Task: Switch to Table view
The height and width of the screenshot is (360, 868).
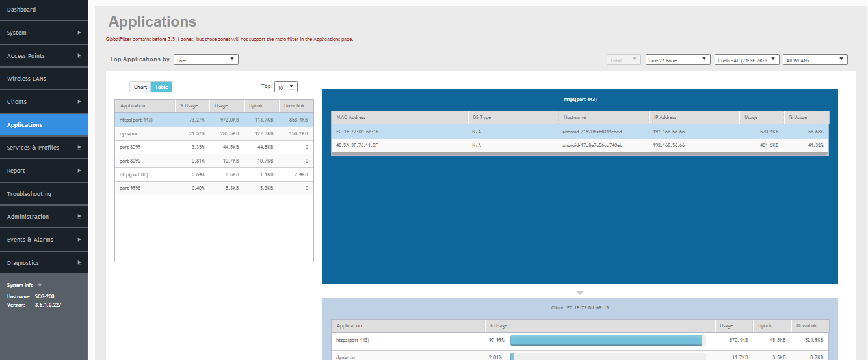Action: [161, 87]
